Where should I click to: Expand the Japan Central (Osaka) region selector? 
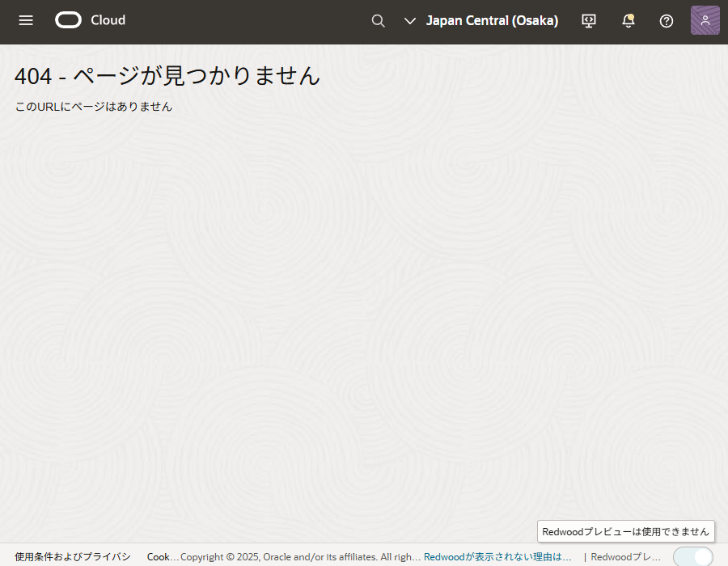(481, 21)
